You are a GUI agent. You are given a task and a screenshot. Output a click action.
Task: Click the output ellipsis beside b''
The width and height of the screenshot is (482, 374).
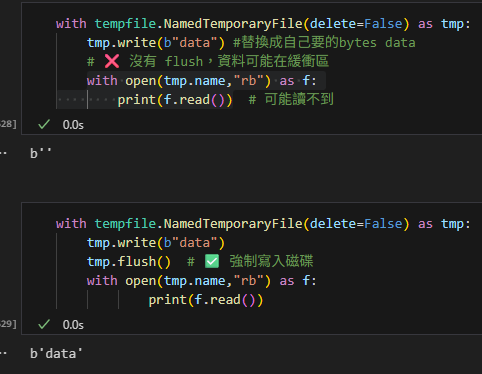click(x=3, y=154)
